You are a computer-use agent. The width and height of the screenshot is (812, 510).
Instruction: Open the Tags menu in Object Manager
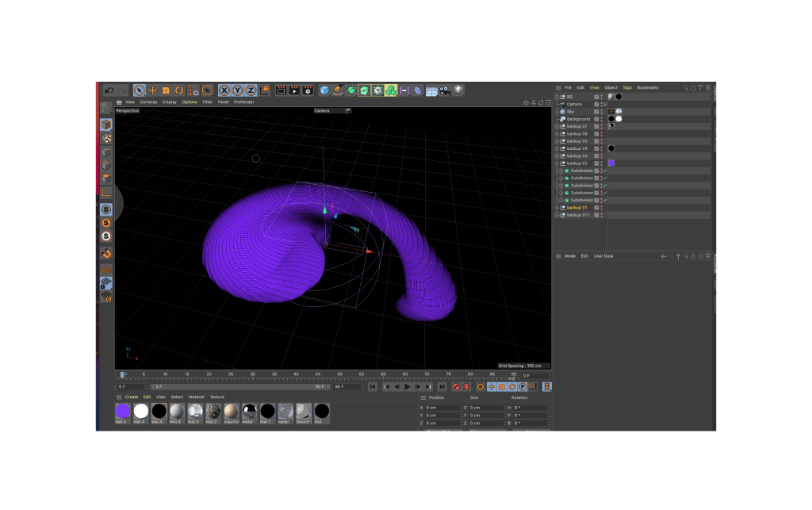click(627, 87)
